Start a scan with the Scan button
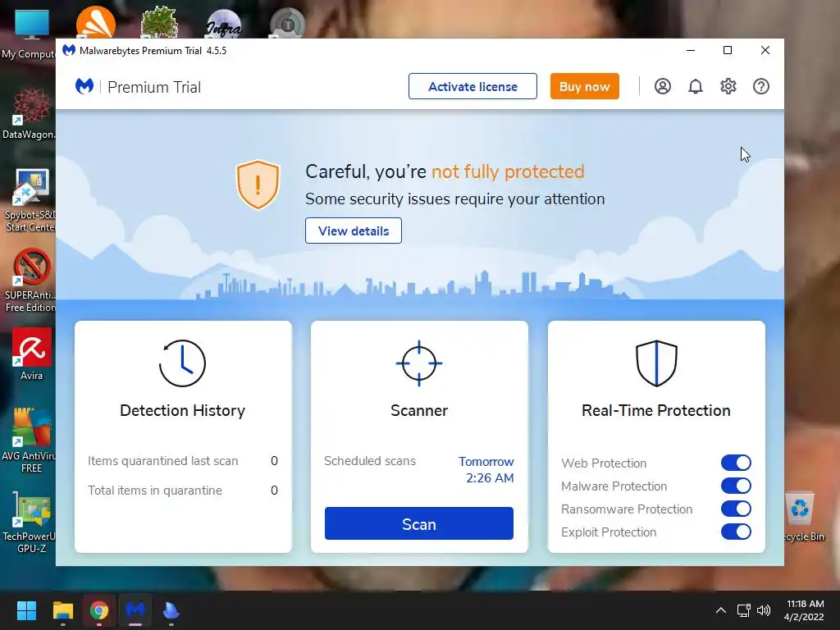 tap(419, 523)
